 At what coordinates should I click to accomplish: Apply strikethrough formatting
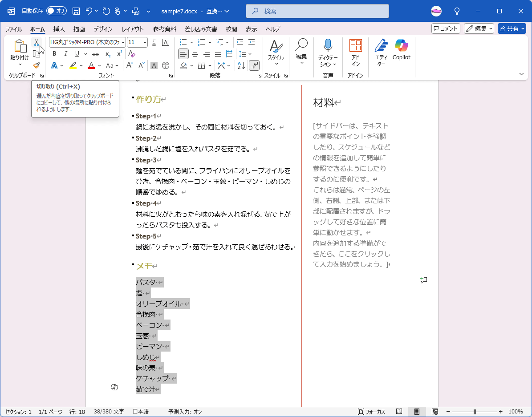(x=95, y=54)
